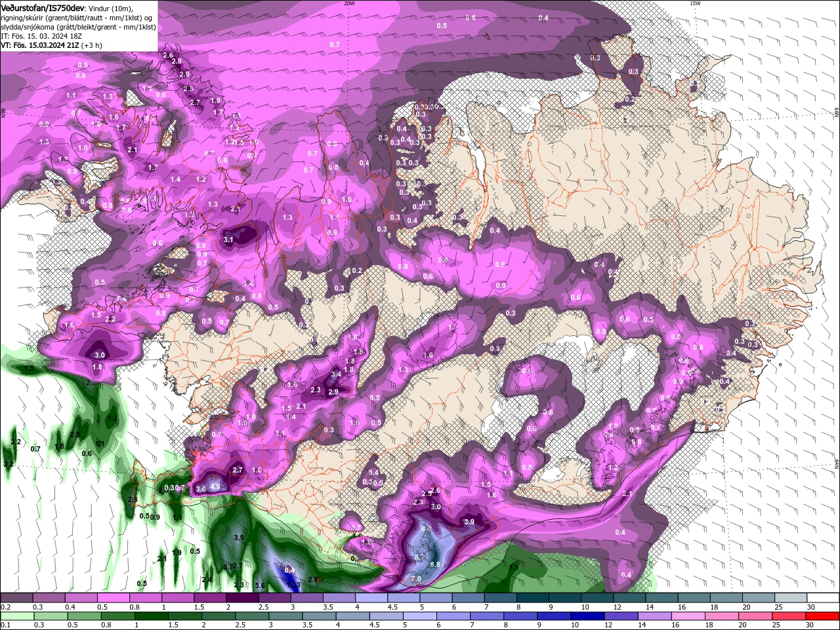840x630 pixels.
Task: Click the 64N latitude label
Action: point(837,463)
